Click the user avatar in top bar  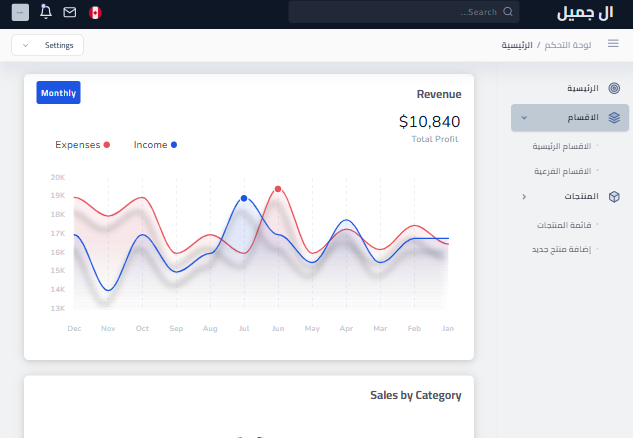[x=21, y=12]
